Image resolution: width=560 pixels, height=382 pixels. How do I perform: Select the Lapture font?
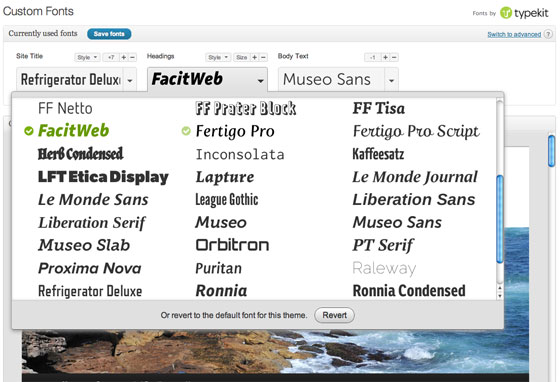(225, 177)
